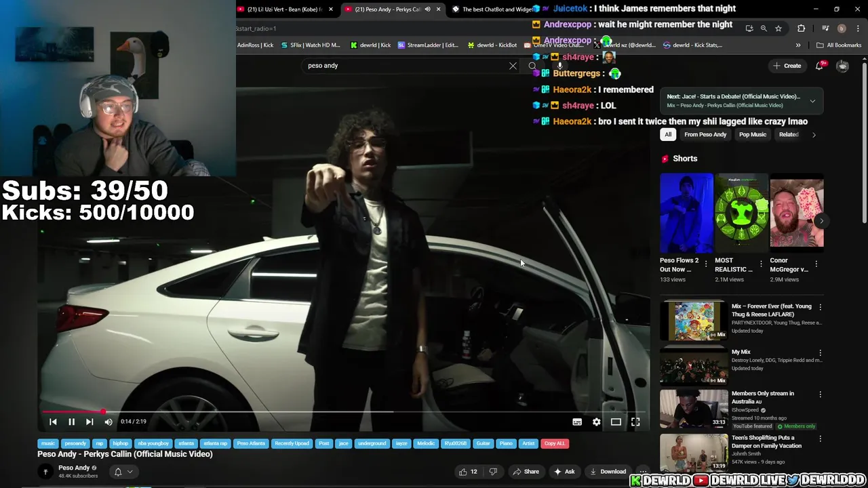Open dewrld - KickBot bookmark

pyautogui.click(x=492, y=45)
